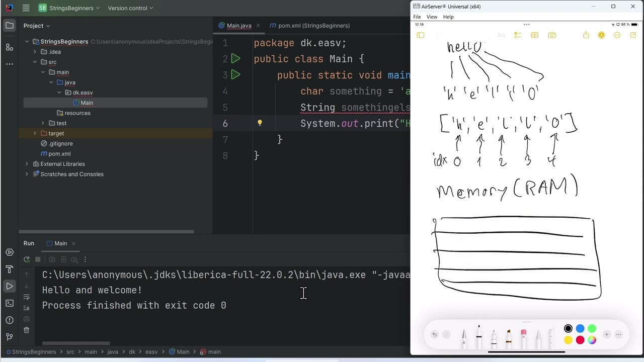Undo last stroke in drawing palette
The width and height of the screenshot is (644, 362).
435,334
